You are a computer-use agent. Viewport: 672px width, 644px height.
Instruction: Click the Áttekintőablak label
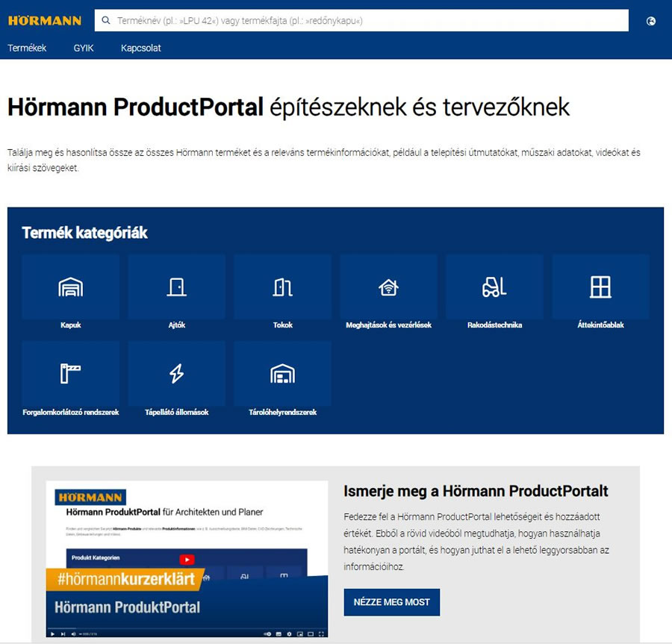(600, 325)
